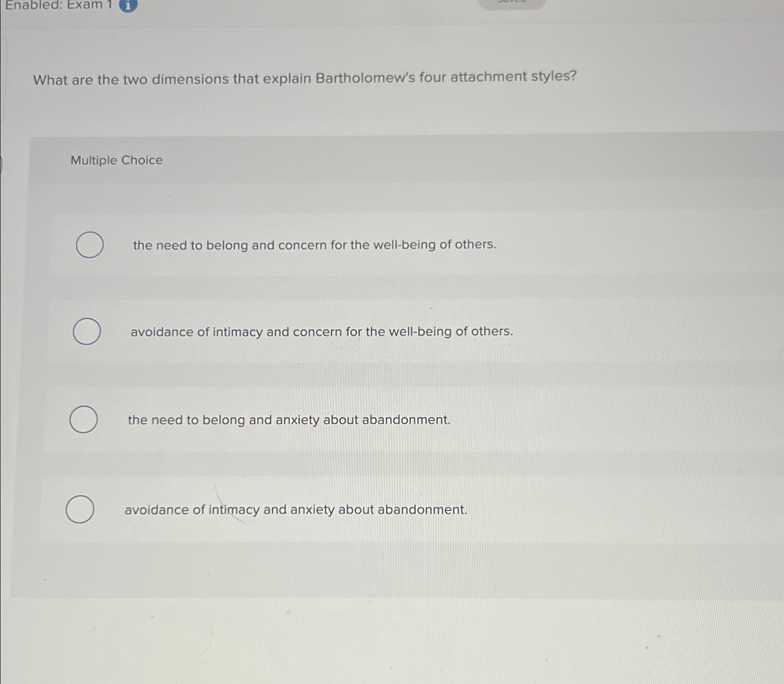Select radio button for avoidance of intimacy and abandonment

80,510
